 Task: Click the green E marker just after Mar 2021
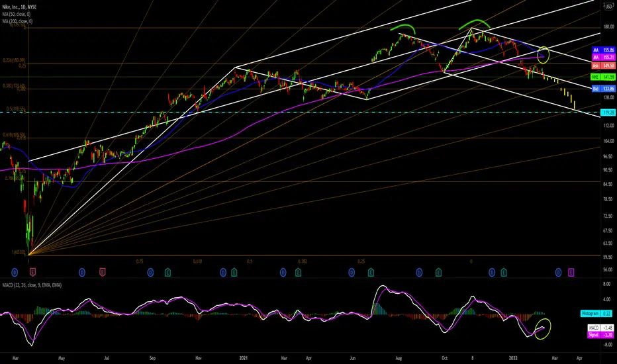298,272
